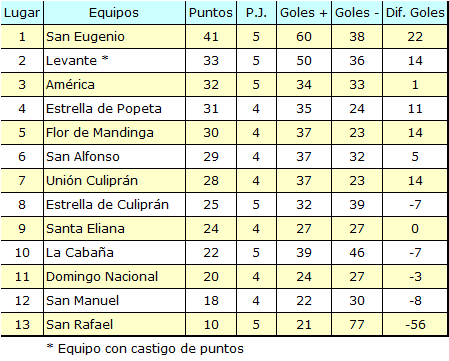Click the La Cabaña team cell
Viewport: 449px width, 361px height.
114,253
